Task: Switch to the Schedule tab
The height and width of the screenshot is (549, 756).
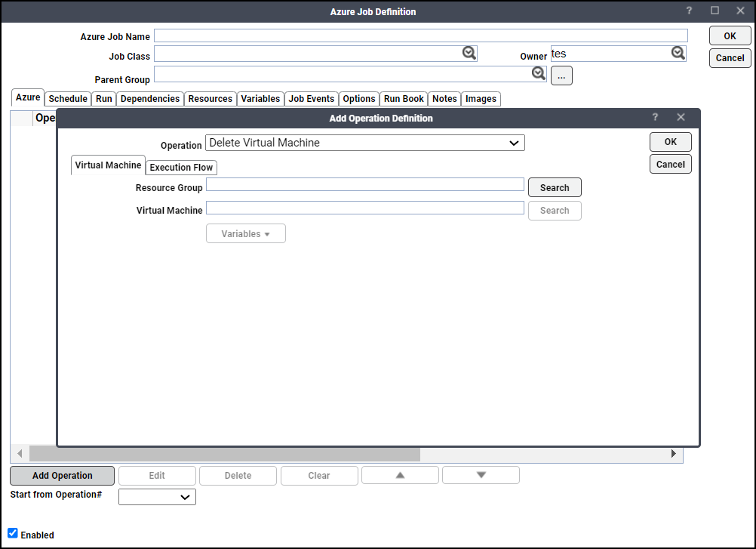Action: [x=68, y=99]
